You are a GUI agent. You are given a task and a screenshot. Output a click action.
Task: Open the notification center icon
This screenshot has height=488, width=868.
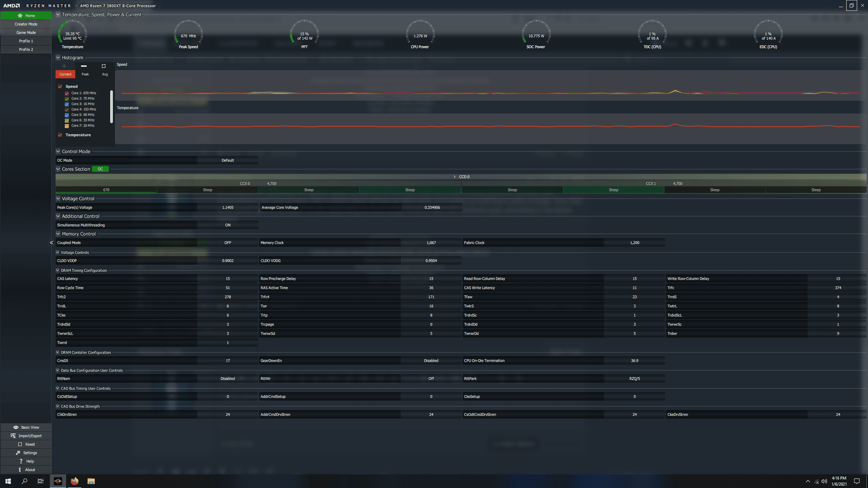(x=857, y=481)
